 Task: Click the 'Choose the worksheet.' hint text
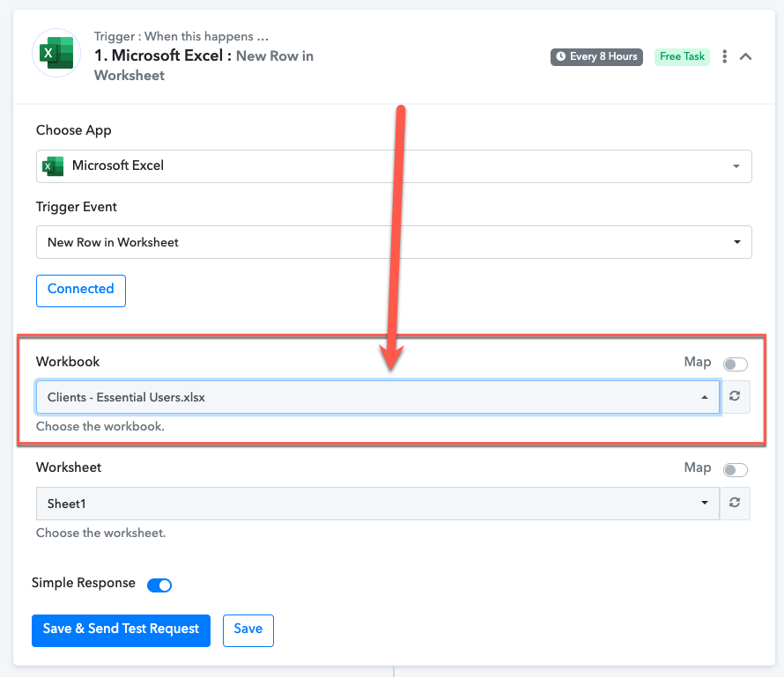(x=100, y=534)
